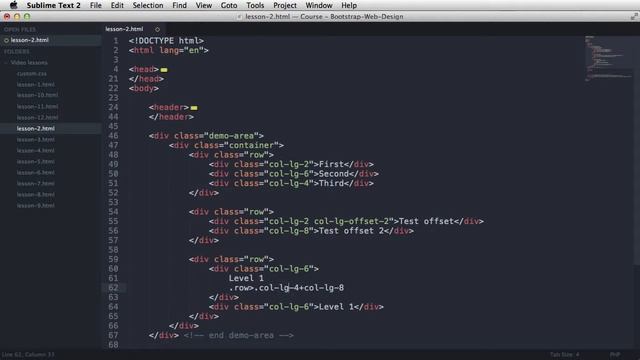The width and height of the screenshot is (640, 360).
Task: Click the unsaved-changes dot on lesson-2.html tab
Action: [x=157, y=29]
